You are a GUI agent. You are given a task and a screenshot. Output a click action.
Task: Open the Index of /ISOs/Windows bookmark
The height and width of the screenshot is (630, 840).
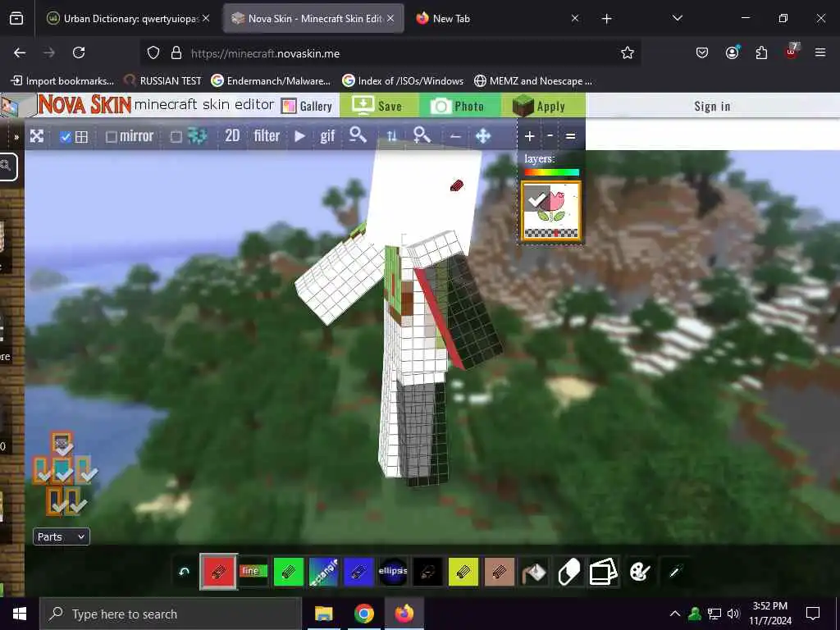[403, 81]
